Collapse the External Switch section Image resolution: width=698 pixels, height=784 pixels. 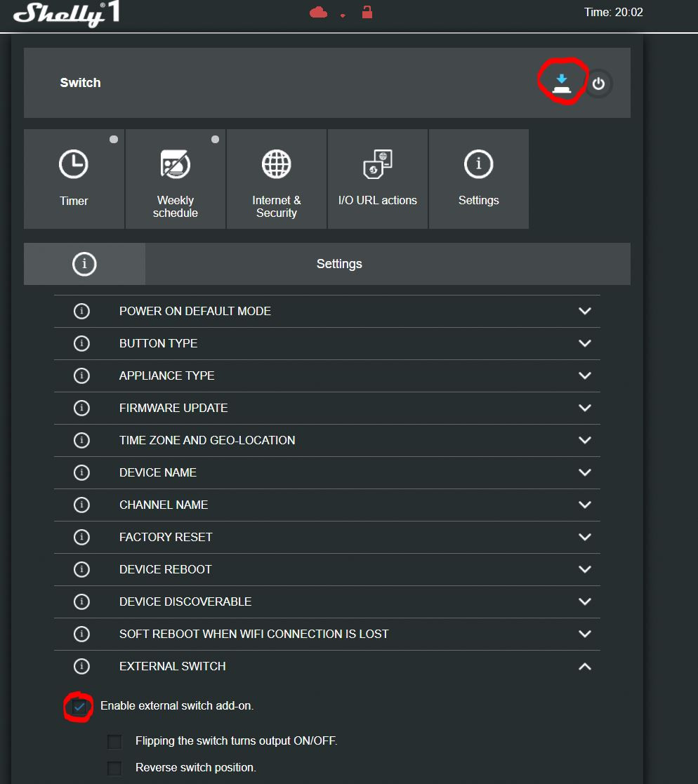point(584,666)
